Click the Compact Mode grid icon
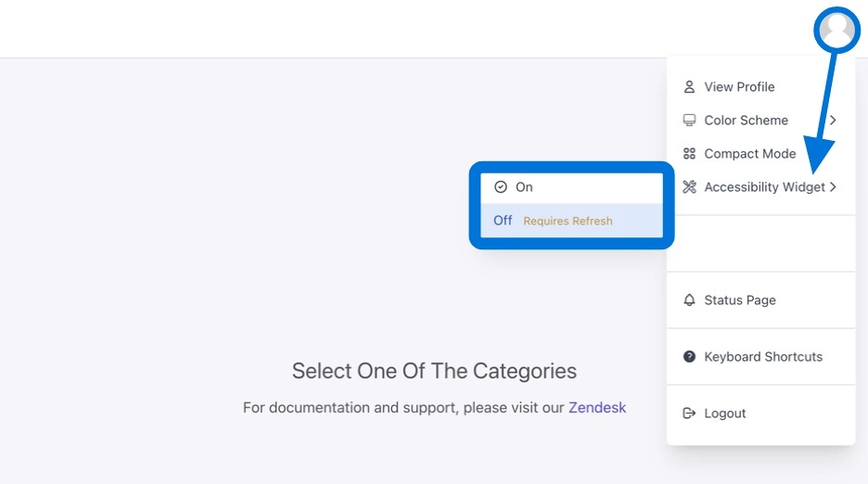The width and height of the screenshot is (868, 484). coord(689,154)
